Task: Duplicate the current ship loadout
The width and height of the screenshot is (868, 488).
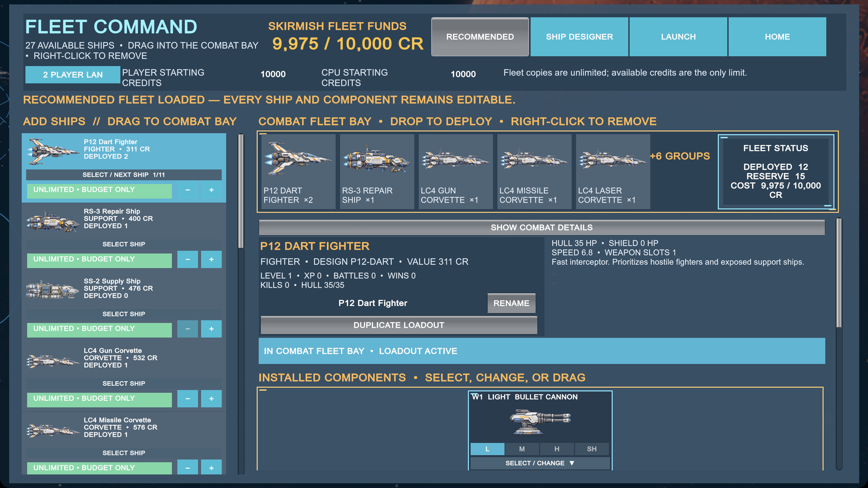Action: [399, 325]
